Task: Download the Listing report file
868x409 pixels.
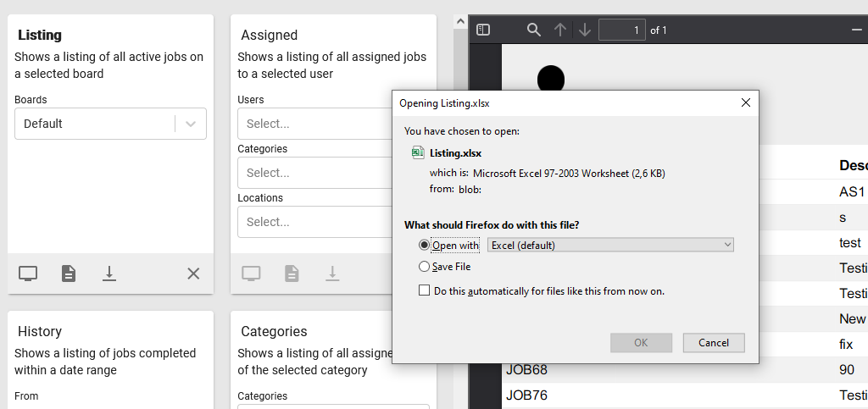Action: click(109, 274)
